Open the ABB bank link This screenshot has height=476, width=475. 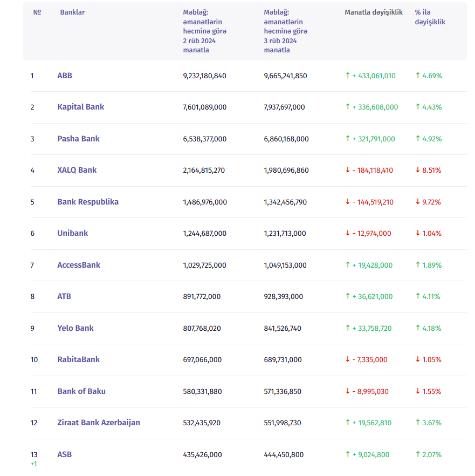coord(65,76)
